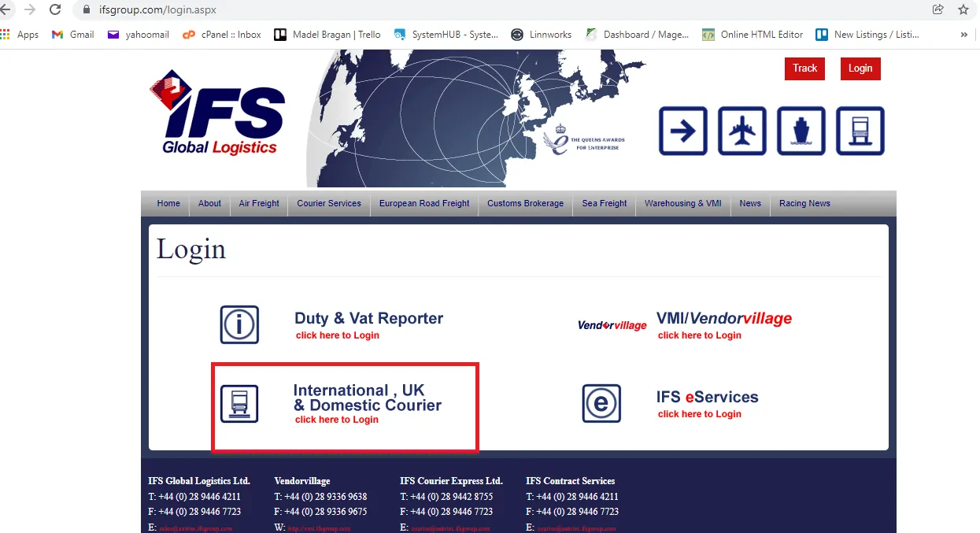Viewport: 980px width, 533px height.
Task: Open the Linnworks bookmark
Action: point(542,35)
